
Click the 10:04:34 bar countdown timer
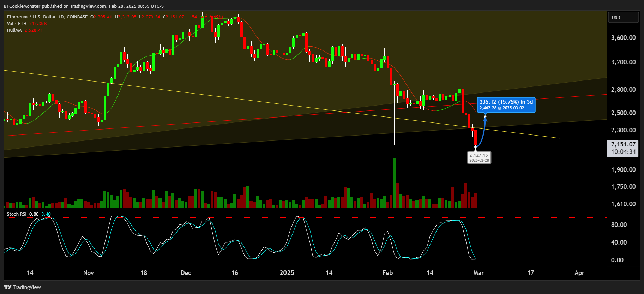tap(623, 152)
